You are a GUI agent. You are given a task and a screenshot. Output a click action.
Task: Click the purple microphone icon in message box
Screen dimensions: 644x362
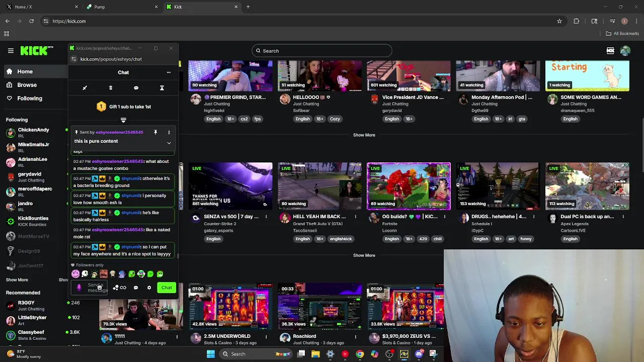pyautogui.click(x=79, y=288)
